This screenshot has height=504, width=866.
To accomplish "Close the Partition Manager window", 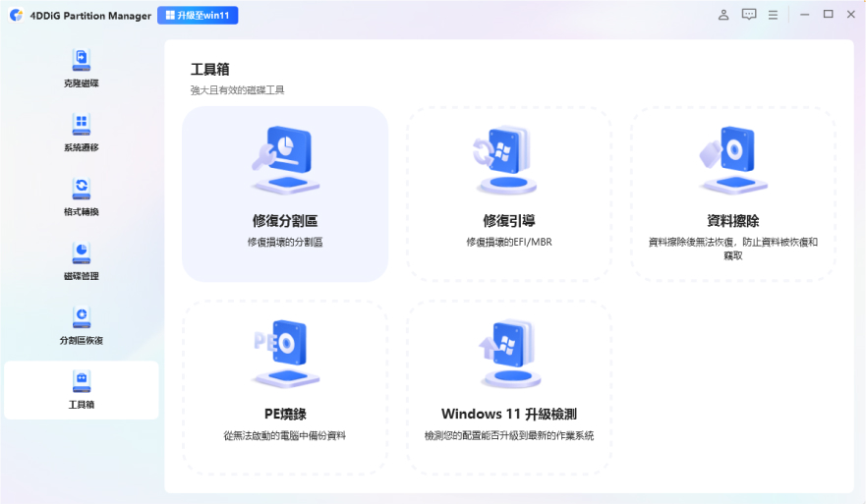I will (851, 15).
